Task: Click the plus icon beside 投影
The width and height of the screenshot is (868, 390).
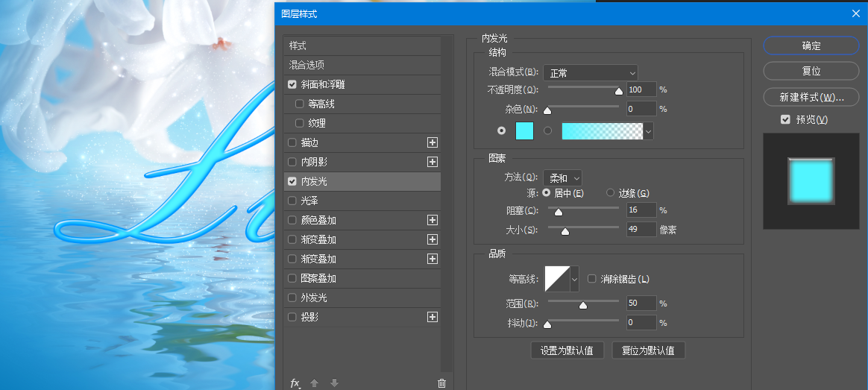Action: coord(432,317)
